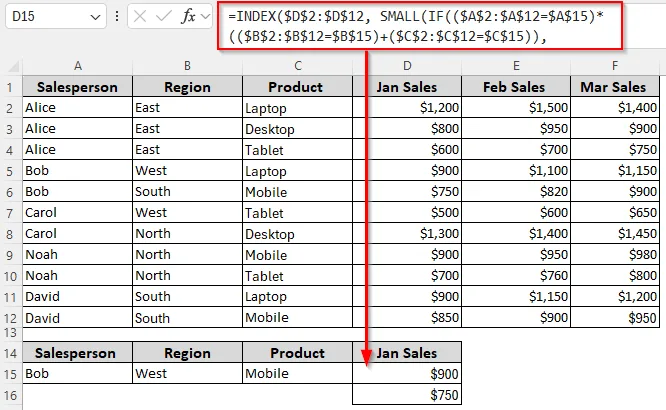Select cell D7 showing $500
This screenshot has height=410, width=666.
click(x=407, y=212)
